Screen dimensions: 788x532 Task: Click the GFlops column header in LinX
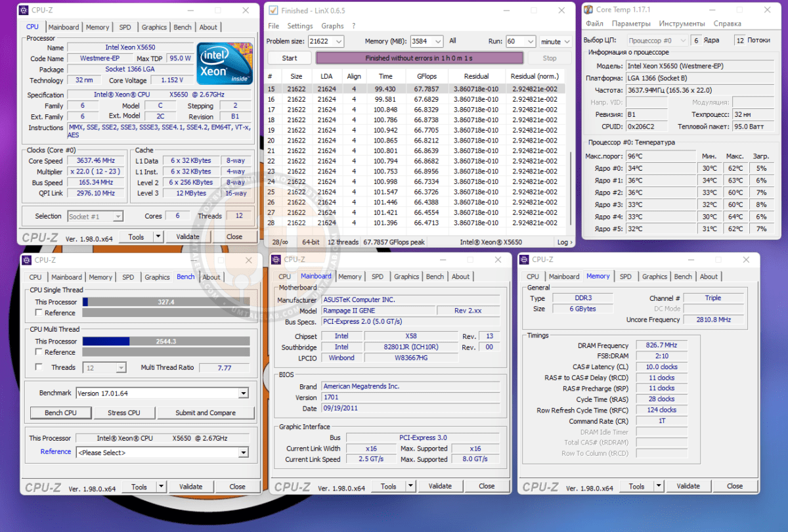[427, 76]
